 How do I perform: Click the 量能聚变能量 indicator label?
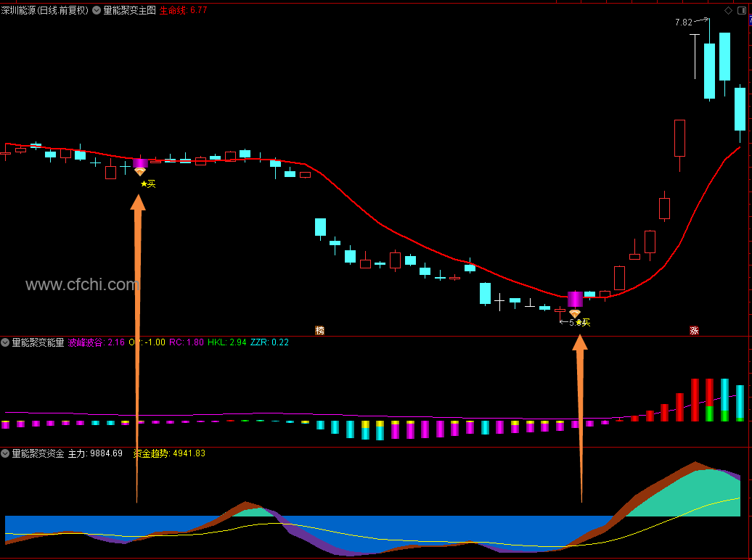tap(38, 342)
